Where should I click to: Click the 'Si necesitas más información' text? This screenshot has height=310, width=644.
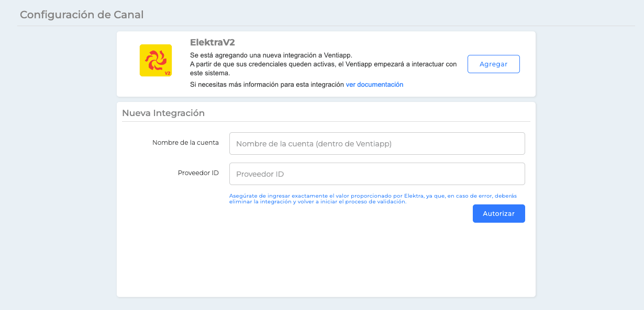coord(267,84)
